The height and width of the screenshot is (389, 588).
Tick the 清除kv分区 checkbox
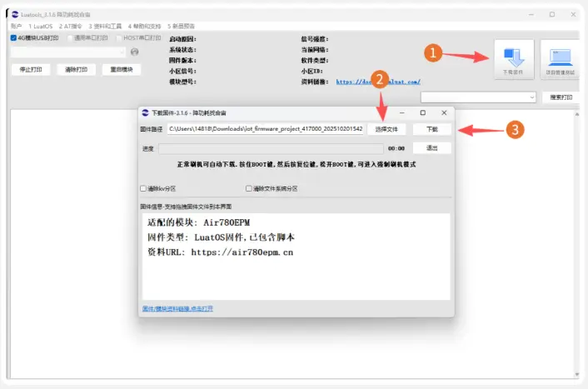coord(143,188)
